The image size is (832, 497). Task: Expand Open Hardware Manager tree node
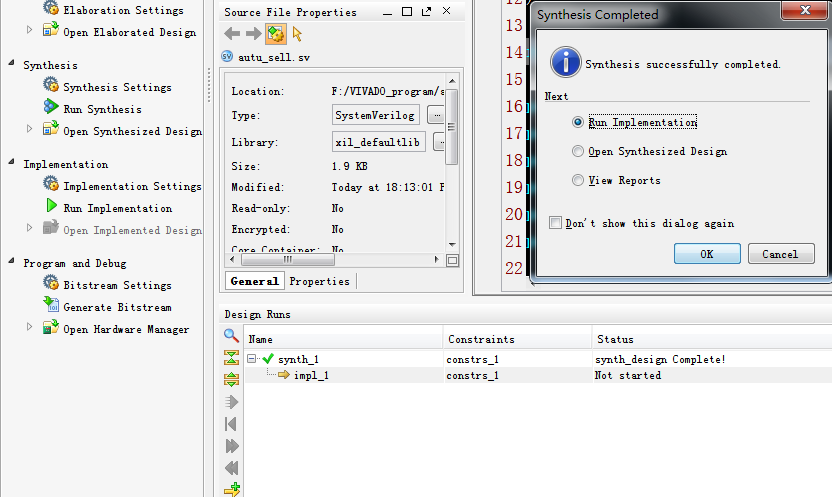pyautogui.click(x=30, y=327)
